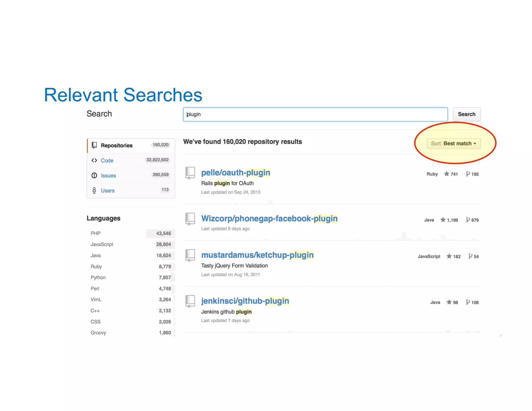Click repo icon beside mustardamus/ketchup-plugin
The height and width of the screenshot is (411, 532).
(190, 255)
